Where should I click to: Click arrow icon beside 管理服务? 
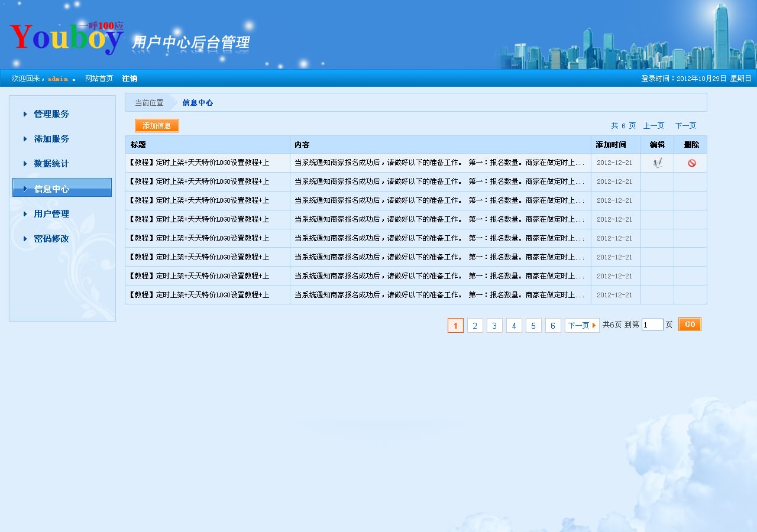pos(25,114)
